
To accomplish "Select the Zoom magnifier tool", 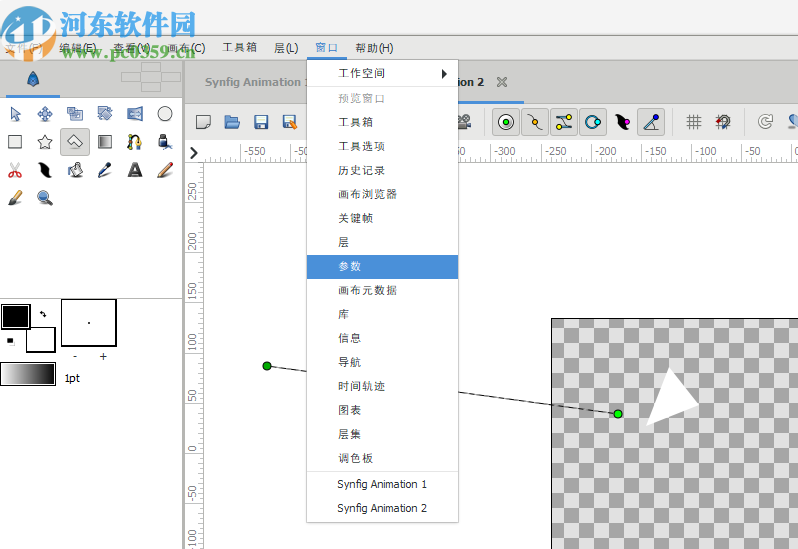I will pyautogui.click(x=45, y=197).
